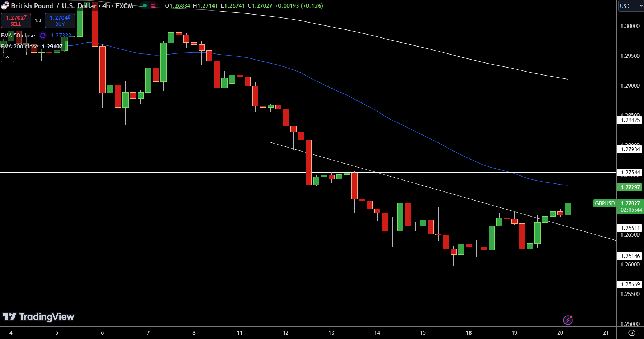This screenshot has height=339, width=644.
Task: Open chart settings hexagon gear icon
Action: tap(632, 333)
